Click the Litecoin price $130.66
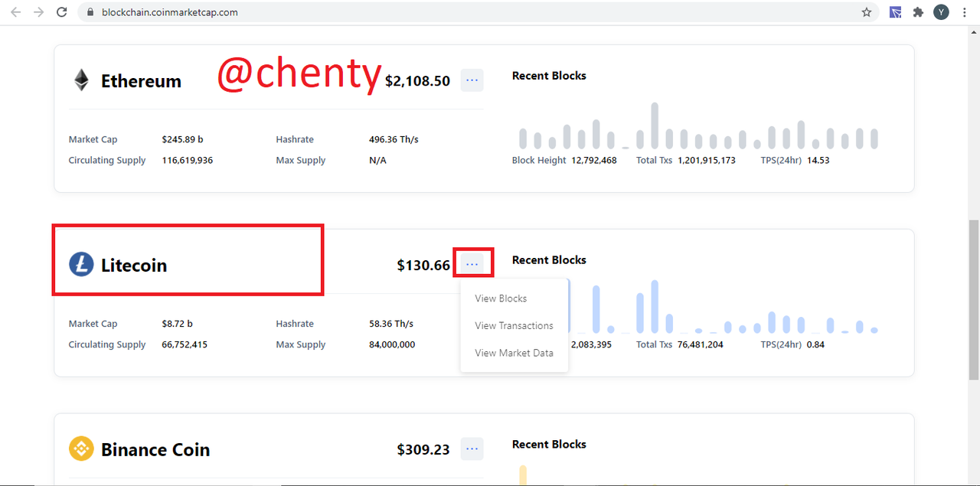This screenshot has width=980, height=486. pos(423,266)
